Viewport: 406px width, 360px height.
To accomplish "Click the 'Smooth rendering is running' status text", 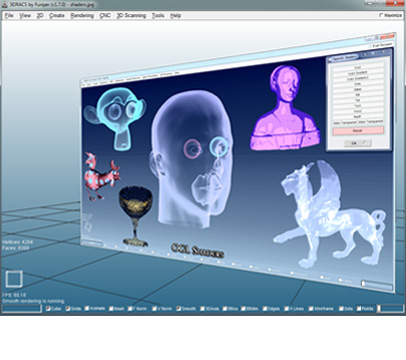I will click(x=33, y=301).
